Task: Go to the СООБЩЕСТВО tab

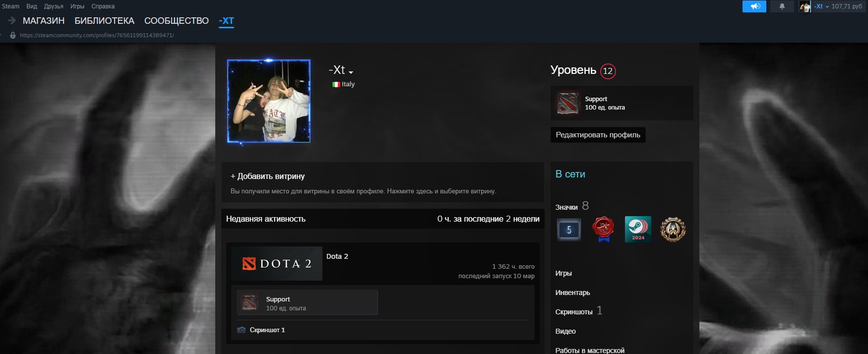Action: click(x=177, y=21)
